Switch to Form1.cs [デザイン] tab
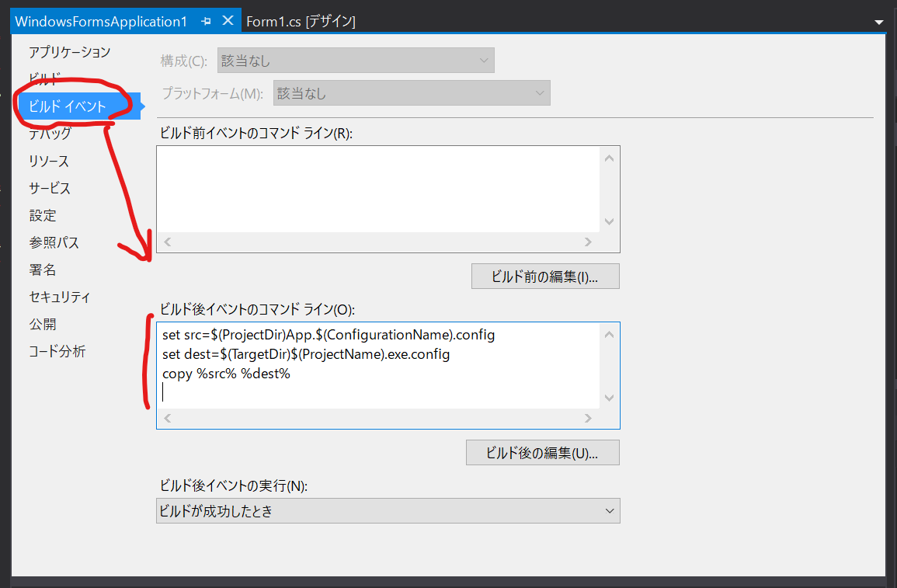The width and height of the screenshot is (897, 588). point(301,22)
